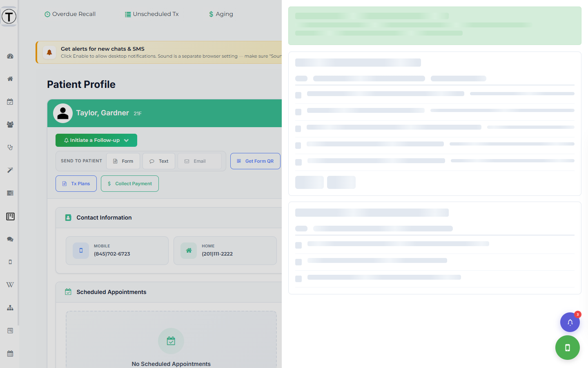
Task: Click the T logo at top left
Action: pyautogui.click(x=9, y=17)
